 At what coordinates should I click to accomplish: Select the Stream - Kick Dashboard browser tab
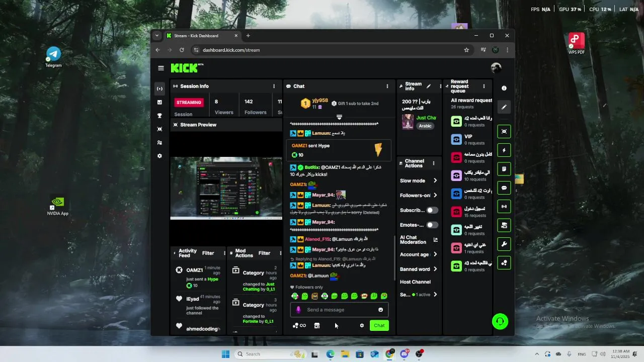pyautogui.click(x=202, y=36)
